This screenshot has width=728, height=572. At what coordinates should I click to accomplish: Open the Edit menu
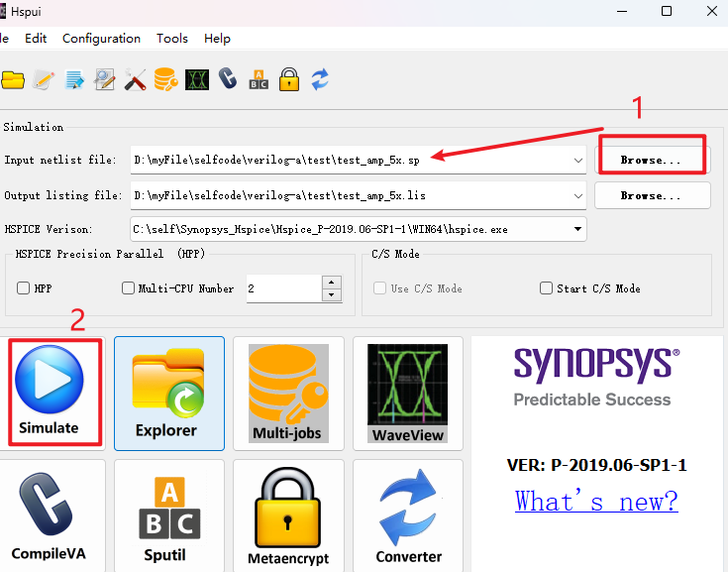click(36, 38)
